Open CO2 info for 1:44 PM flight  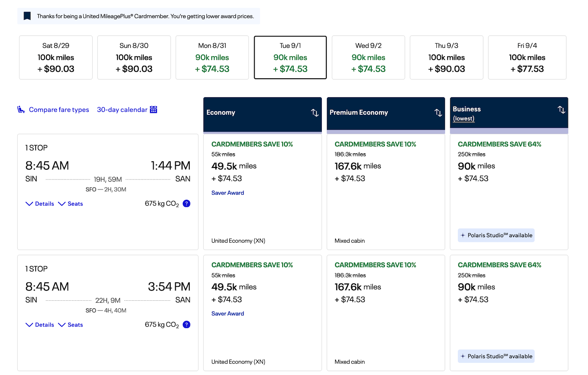[x=187, y=203]
